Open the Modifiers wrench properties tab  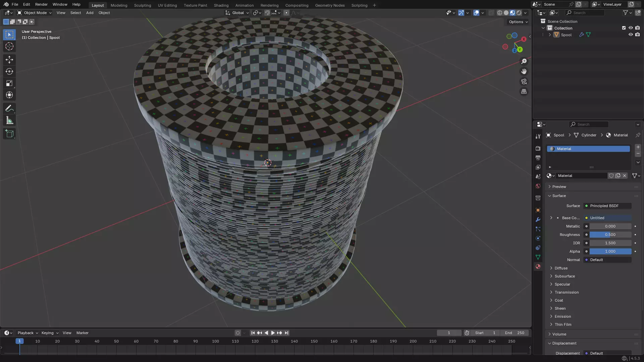coord(538,220)
